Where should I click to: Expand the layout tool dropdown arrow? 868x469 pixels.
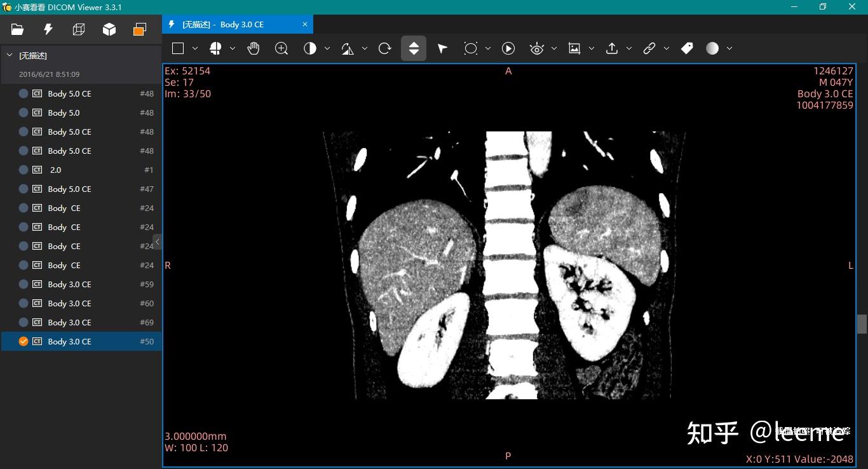[195, 48]
